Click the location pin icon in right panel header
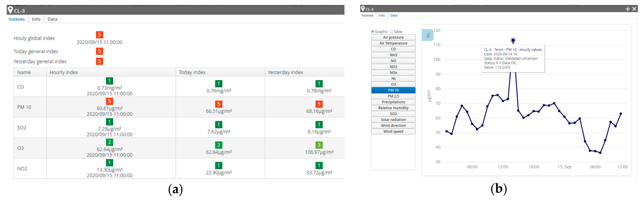 363,9
